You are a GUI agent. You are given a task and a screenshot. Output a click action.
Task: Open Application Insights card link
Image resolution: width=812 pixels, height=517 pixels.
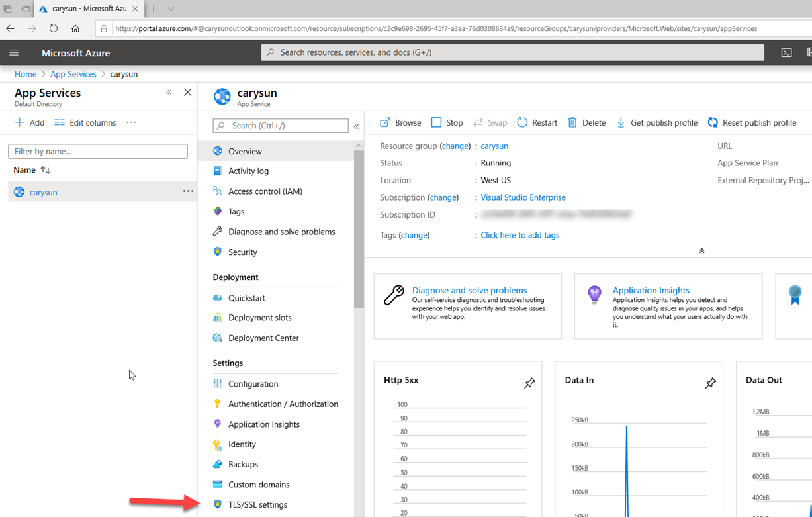click(x=651, y=290)
